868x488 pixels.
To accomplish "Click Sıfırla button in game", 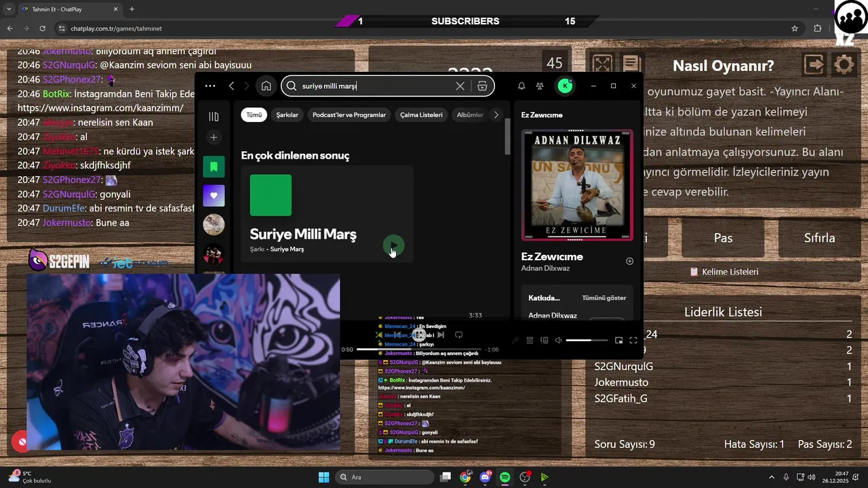I will pyautogui.click(x=819, y=238).
